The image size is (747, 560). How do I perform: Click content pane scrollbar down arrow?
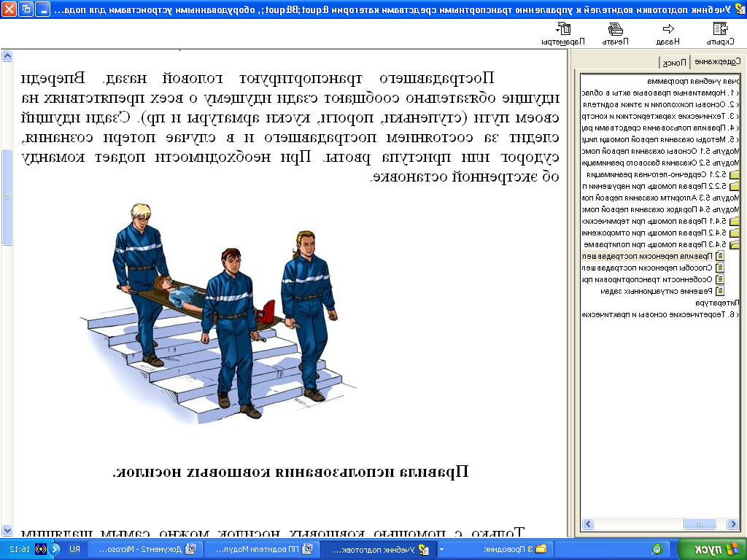click(x=7, y=530)
